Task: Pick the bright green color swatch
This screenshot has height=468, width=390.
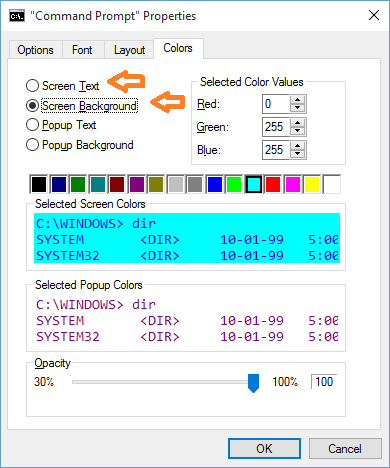Action: (x=234, y=184)
